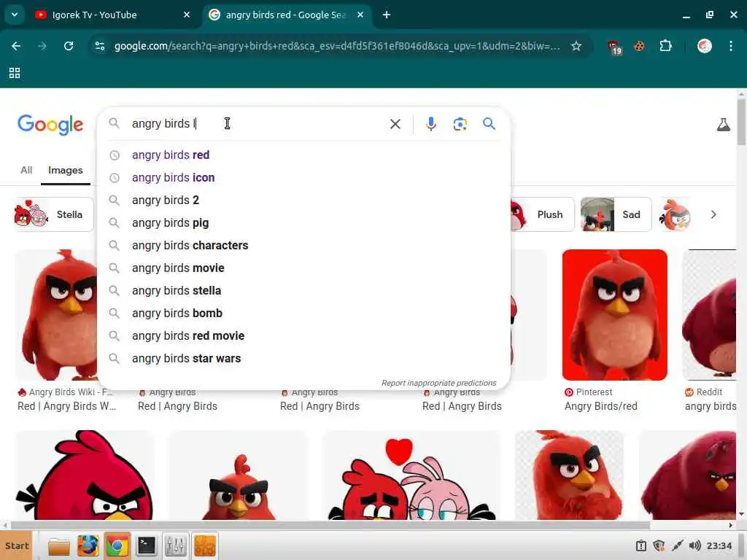Viewport: 747px width, 560px height.
Task: Show more filter chips with arrow
Action: click(x=713, y=214)
